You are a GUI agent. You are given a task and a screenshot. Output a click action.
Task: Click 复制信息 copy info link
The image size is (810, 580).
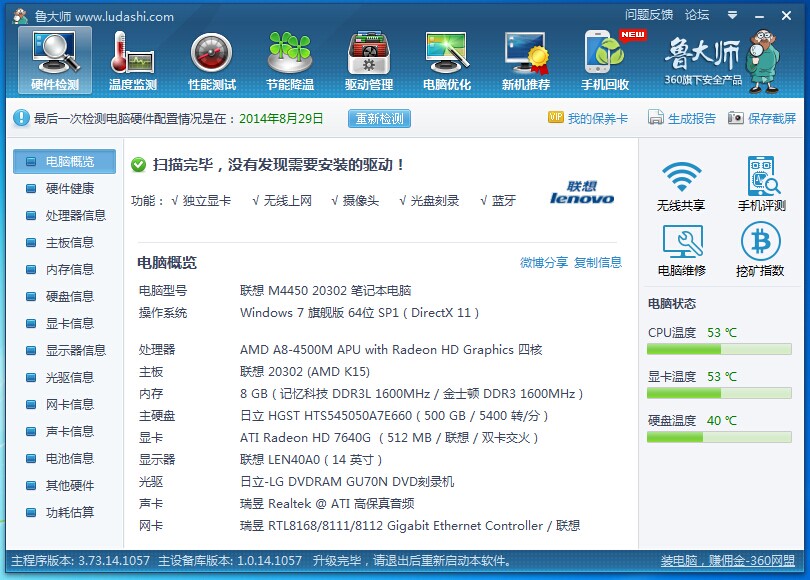pos(598,262)
